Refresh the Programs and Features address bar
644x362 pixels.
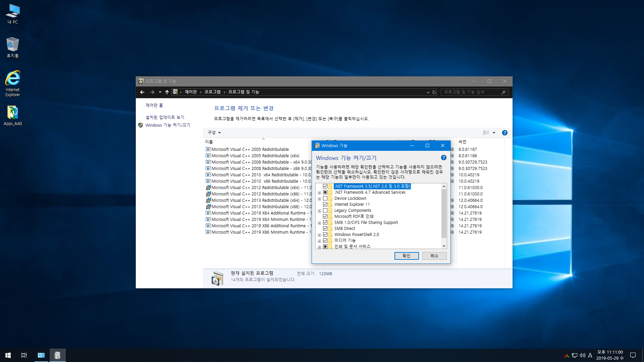pyautogui.click(x=434, y=92)
